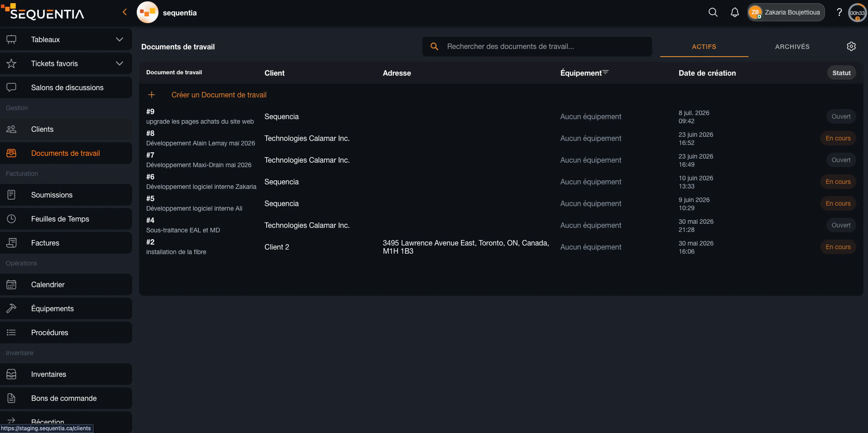Click the 00h33 timer icon
This screenshot has width=868, height=433.
tap(858, 13)
